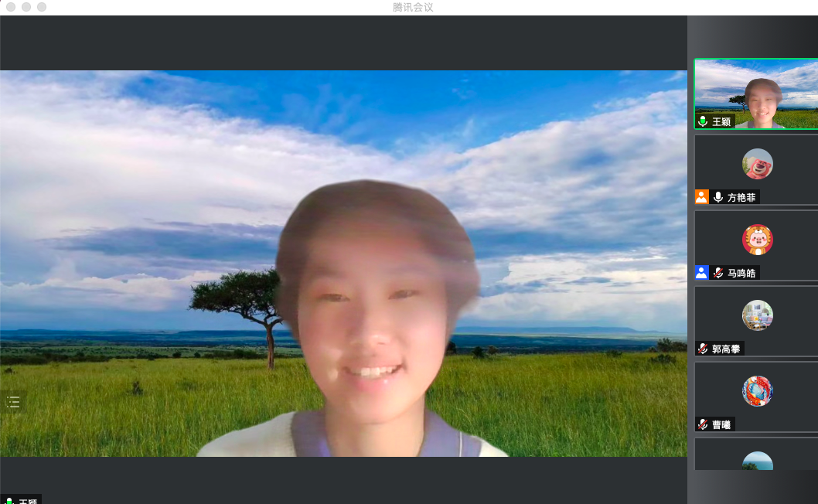
Task: Click the orange host icon next to 方艳菲
Action: (701, 197)
